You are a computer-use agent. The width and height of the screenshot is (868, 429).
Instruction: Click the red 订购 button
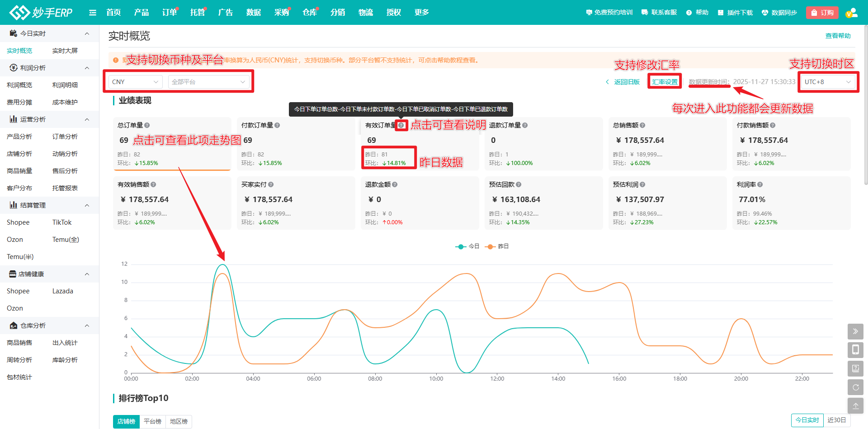tap(822, 13)
